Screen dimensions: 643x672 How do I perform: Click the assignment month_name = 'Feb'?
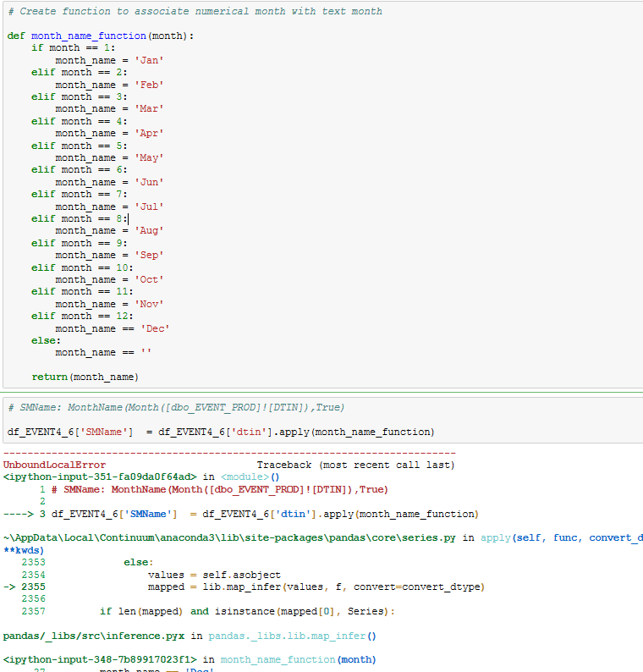click(109, 85)
